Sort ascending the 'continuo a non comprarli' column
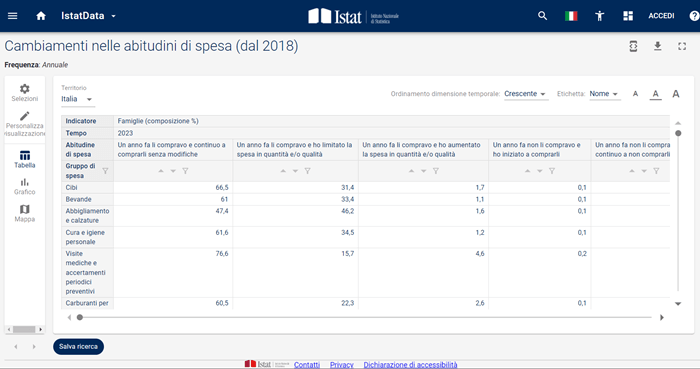Image resolution: width=700 pixels, height=369 pixels. tap(632, 171)
